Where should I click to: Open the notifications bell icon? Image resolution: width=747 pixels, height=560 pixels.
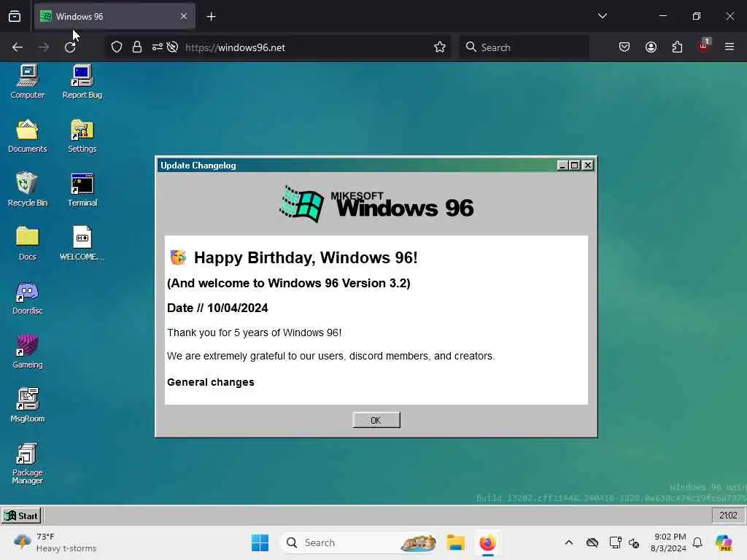697,542
